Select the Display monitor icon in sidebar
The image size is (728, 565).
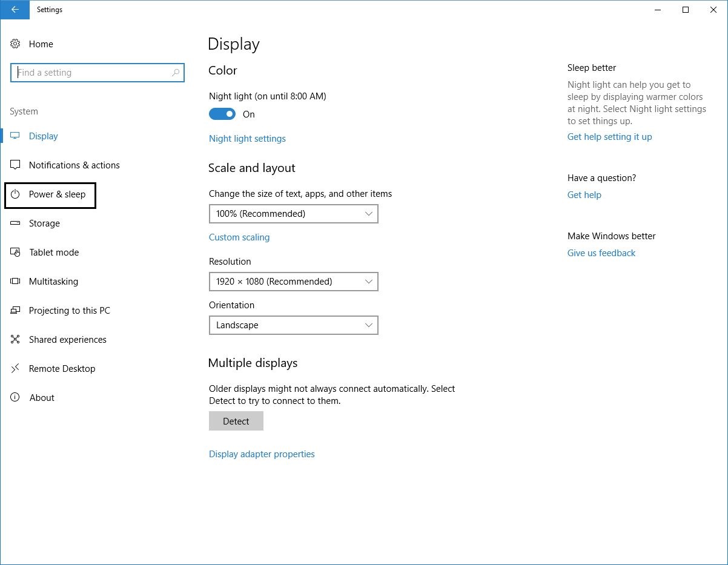(x=15, y=136)
